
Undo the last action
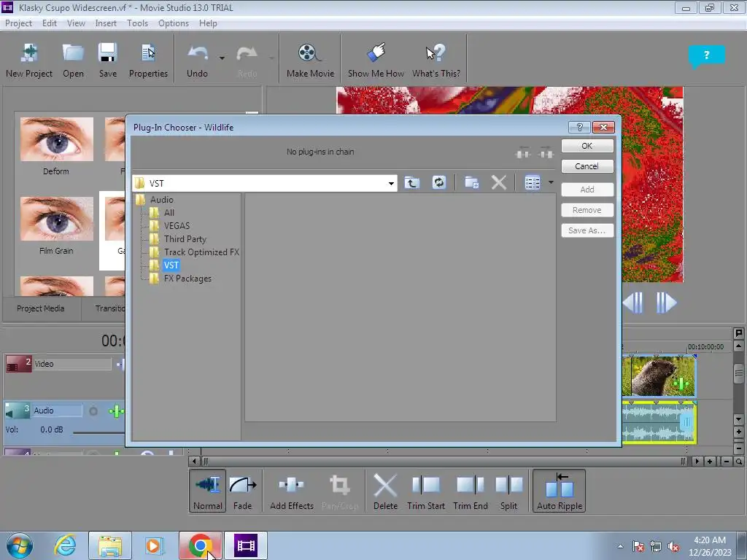[197, 60]
